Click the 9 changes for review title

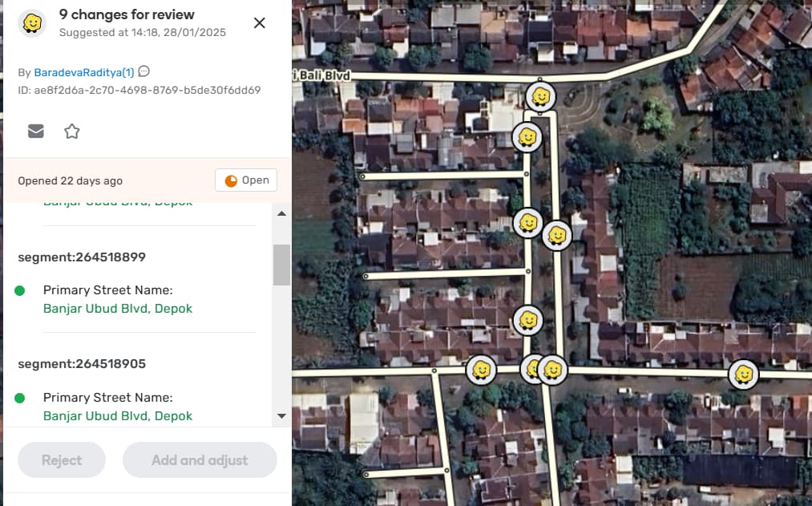(x=127, y=14)
